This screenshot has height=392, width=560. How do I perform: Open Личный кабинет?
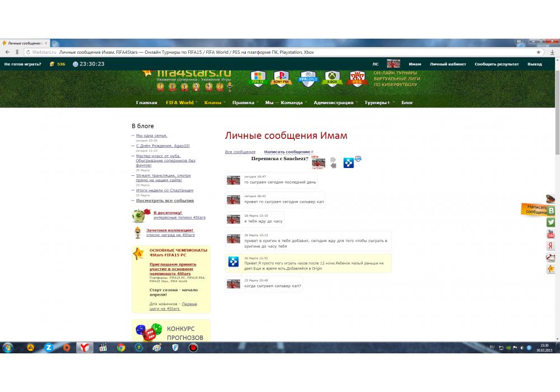pos(448,64)
